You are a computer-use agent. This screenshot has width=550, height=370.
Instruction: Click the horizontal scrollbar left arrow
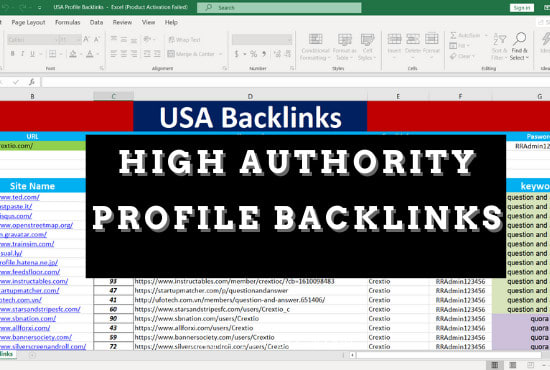point(353,355)
